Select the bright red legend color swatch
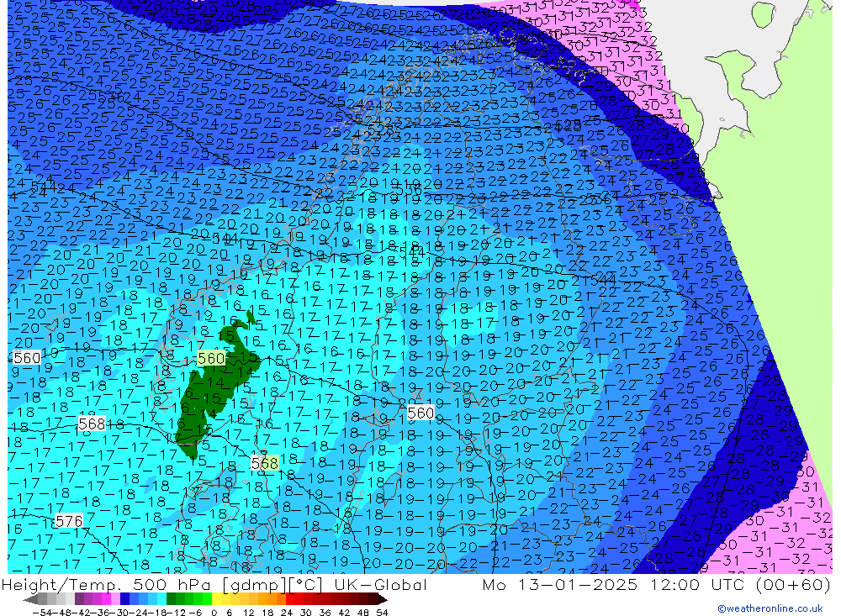Viewport: 841px width, 616px height. click(290, 599)
